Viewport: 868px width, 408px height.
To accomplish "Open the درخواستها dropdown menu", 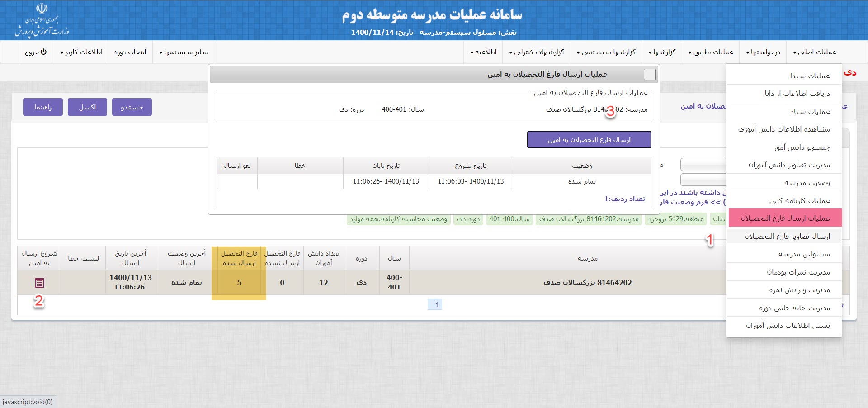I will 763,52.
